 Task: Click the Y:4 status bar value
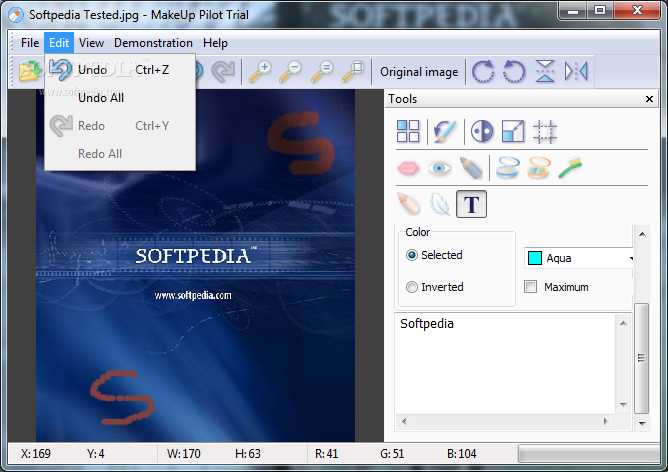coord(95,454)
